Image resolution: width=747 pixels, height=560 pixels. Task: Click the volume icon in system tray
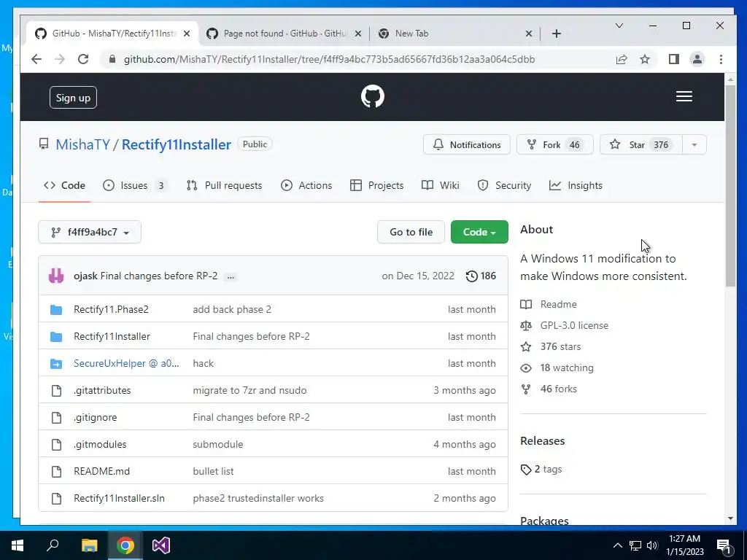(652, 545)
